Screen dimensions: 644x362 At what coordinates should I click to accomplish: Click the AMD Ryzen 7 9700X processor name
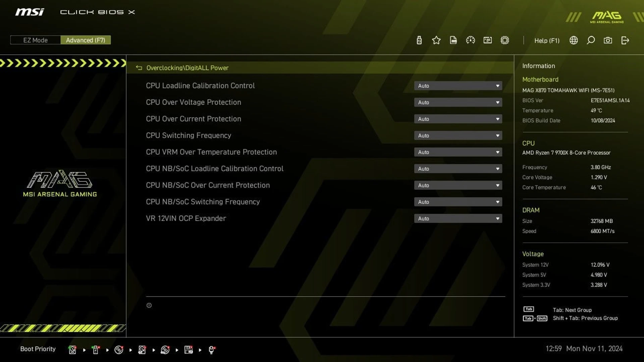[x=566, y=153]
